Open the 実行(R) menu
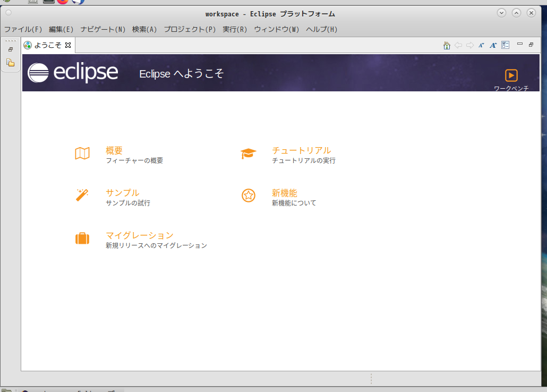Screen dimensions: 547x392 click(235, 29)
